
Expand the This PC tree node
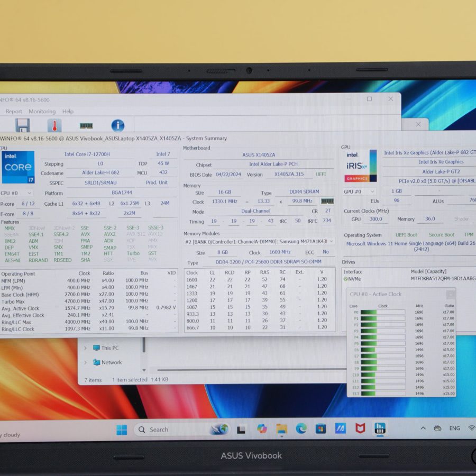click(x=86, y=348)
